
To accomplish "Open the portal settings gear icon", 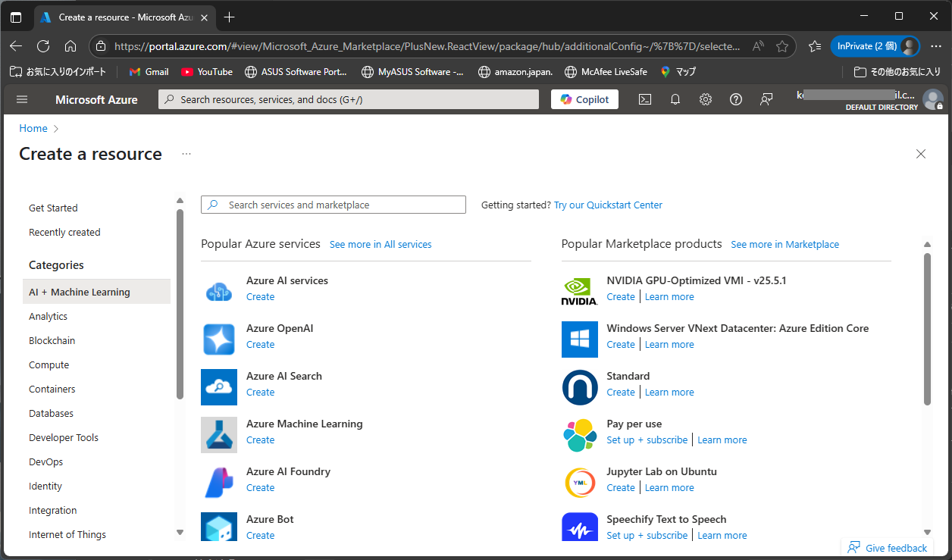I will coord(706,99).
